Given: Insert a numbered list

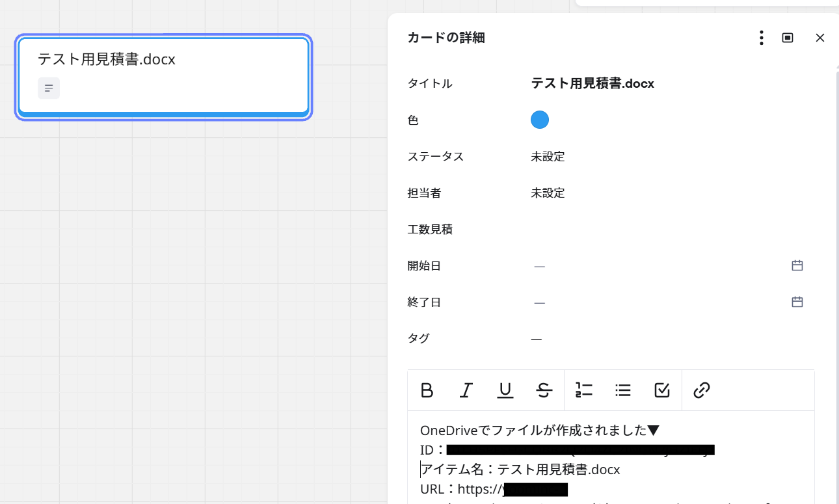Looking at the screenshot, I should pyautogui.click(x=584, y=390).
